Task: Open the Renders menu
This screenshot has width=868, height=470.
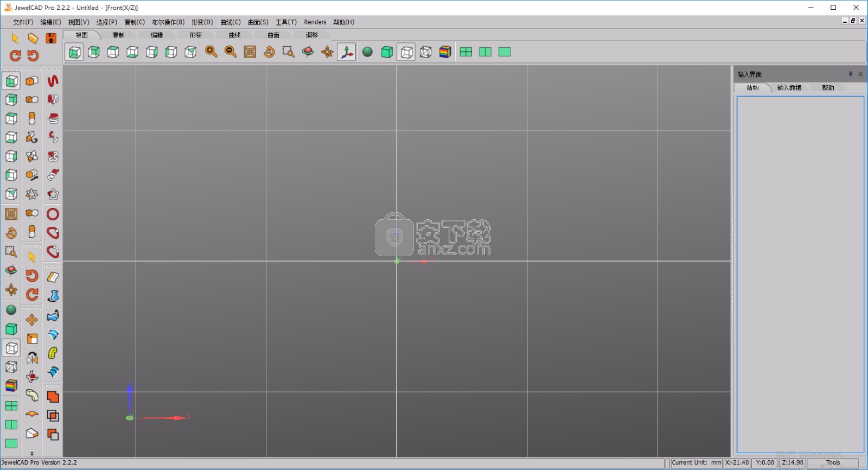Action: 315,22
